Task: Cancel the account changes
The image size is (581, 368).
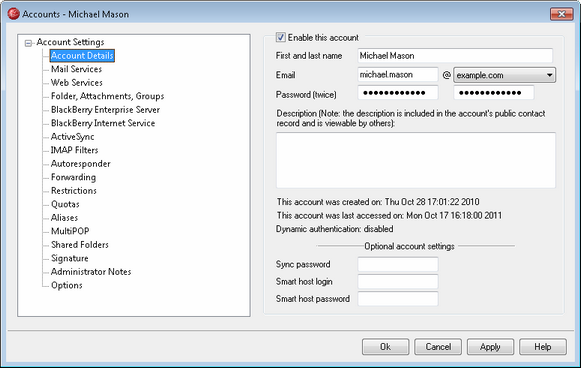Action: (438, 347)
